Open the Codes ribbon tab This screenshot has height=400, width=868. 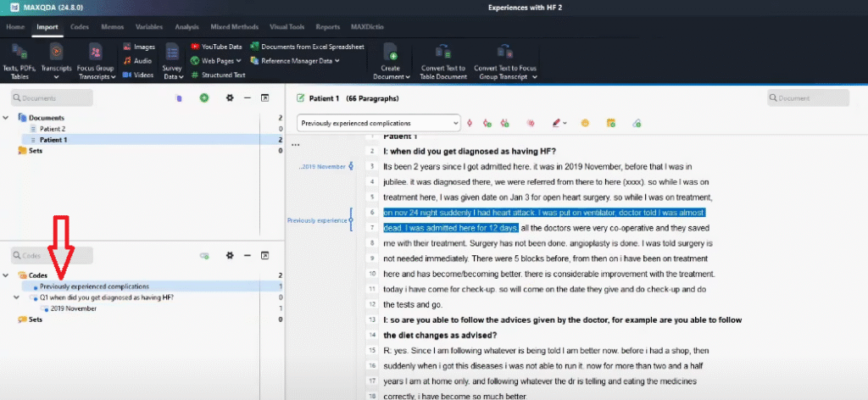[x=80, y=26]
